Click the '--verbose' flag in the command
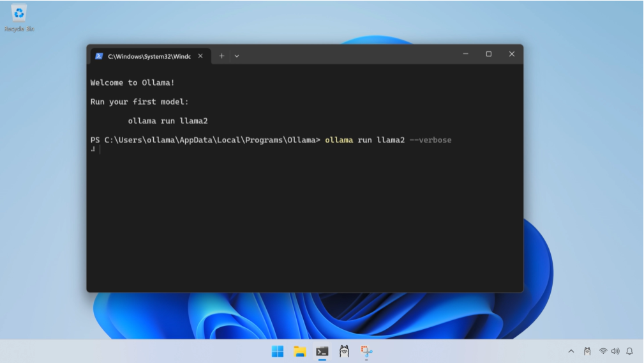Viewport: 644px width, 363px height. pos(430,140)
